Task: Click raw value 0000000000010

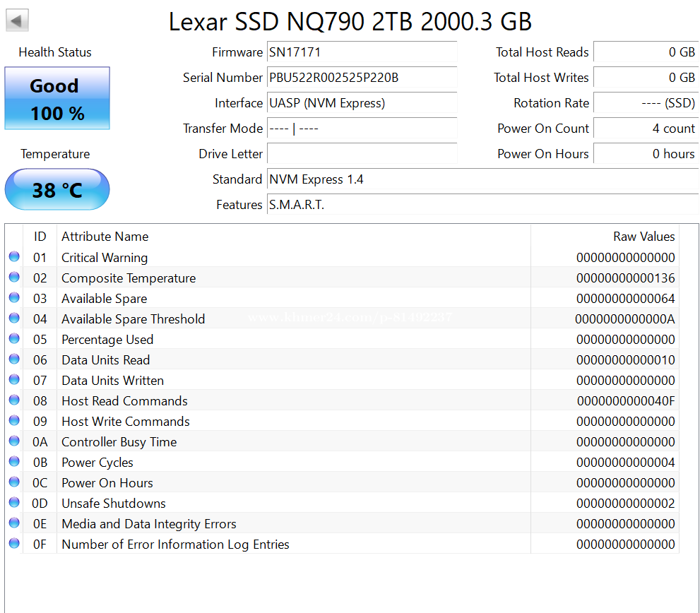Action: coord(625,360)
